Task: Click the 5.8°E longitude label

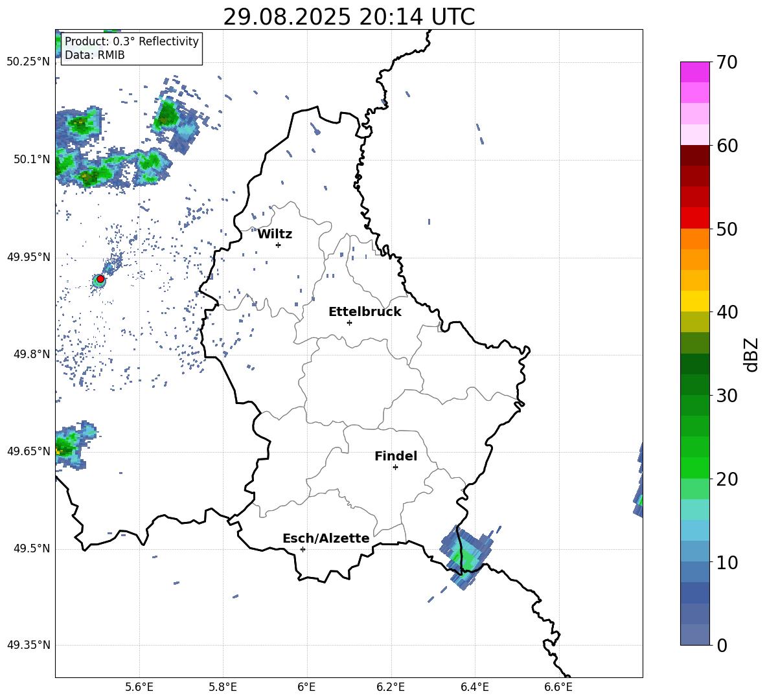Action: pyautogui.click(x=223, y=687)
